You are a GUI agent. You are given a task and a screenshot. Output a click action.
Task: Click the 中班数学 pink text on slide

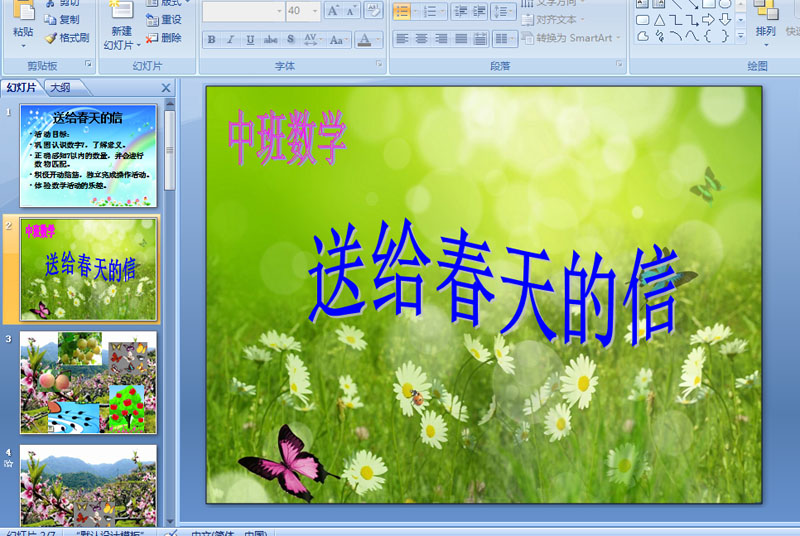pyautogui.click(x=287, y=138)
